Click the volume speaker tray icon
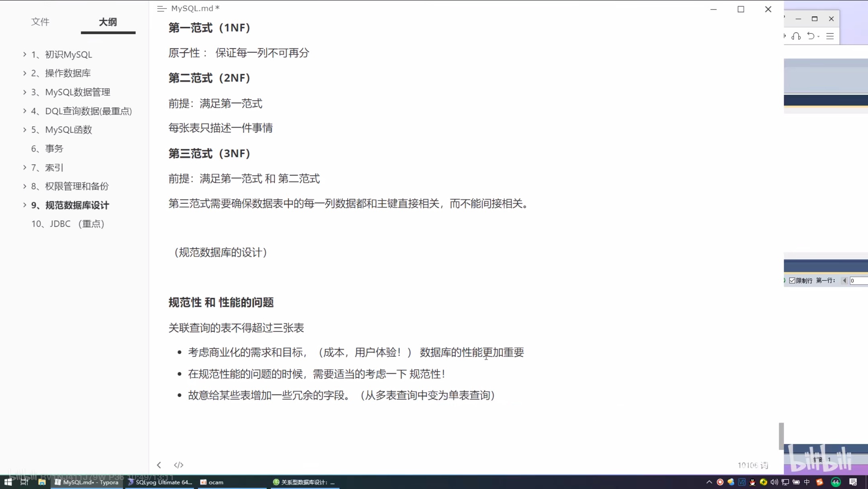868x489 pixels. (x=774, y=482)
